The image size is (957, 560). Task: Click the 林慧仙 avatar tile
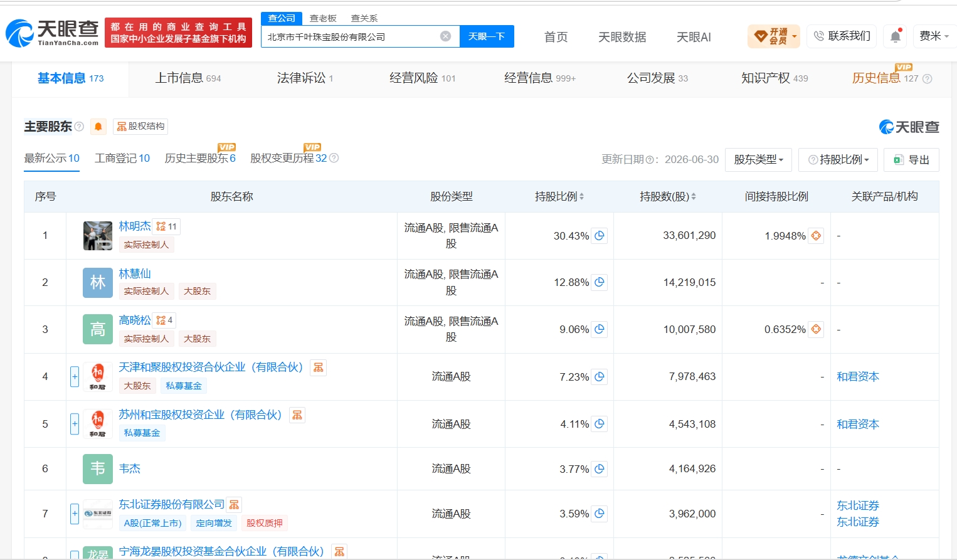(98, 282)
